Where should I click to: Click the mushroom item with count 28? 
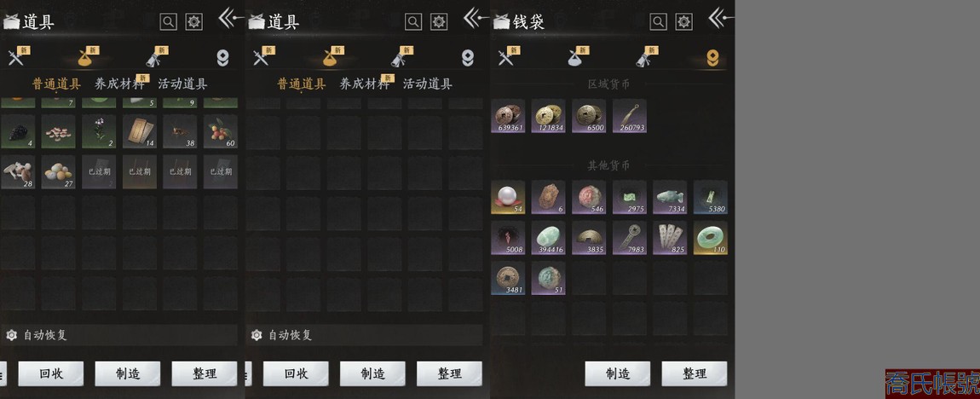tap(18, 172)
